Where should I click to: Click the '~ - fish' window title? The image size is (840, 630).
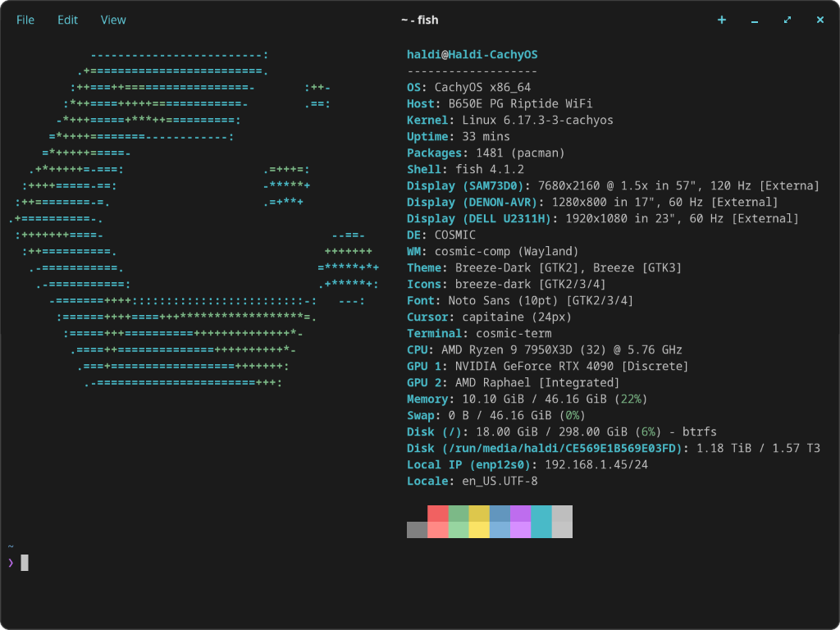pyautogui.click(x=419, y=20)
